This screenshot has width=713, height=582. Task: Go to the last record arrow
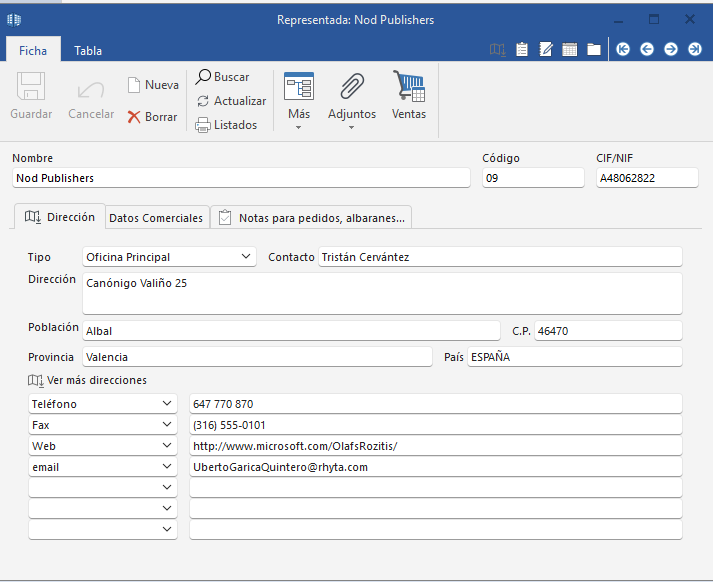coord(695,49)
